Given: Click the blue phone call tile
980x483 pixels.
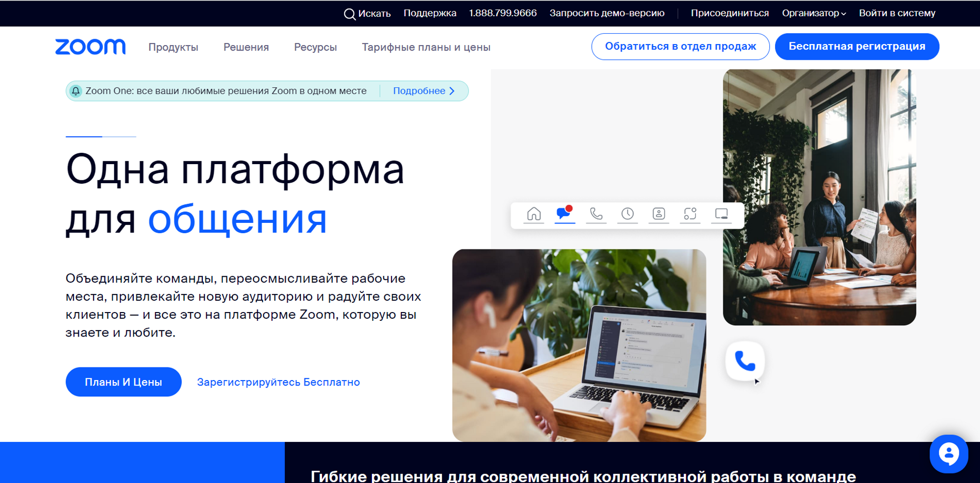Looking at the screenshot, I should pos(745,361).
